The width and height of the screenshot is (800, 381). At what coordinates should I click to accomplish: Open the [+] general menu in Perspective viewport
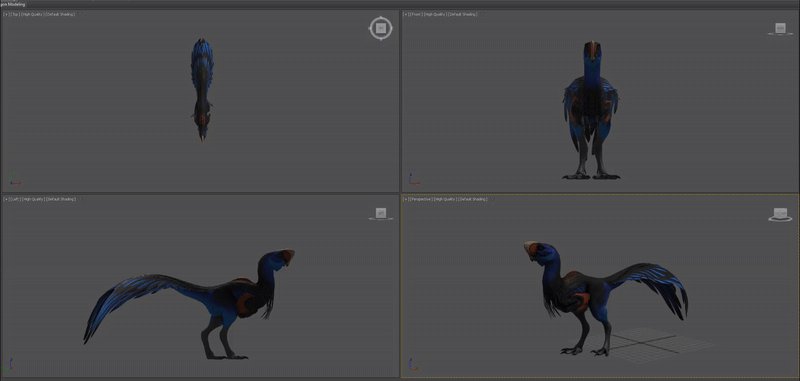coord(407,199)
